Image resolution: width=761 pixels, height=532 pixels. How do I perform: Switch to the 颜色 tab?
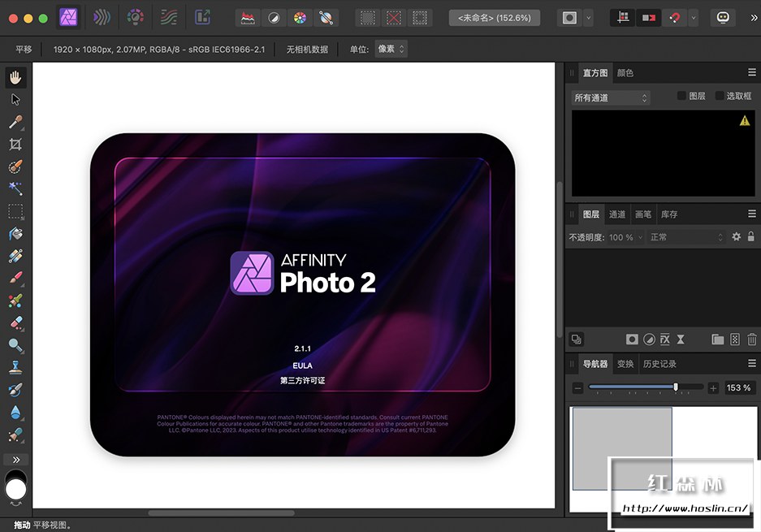pos(625,73)
